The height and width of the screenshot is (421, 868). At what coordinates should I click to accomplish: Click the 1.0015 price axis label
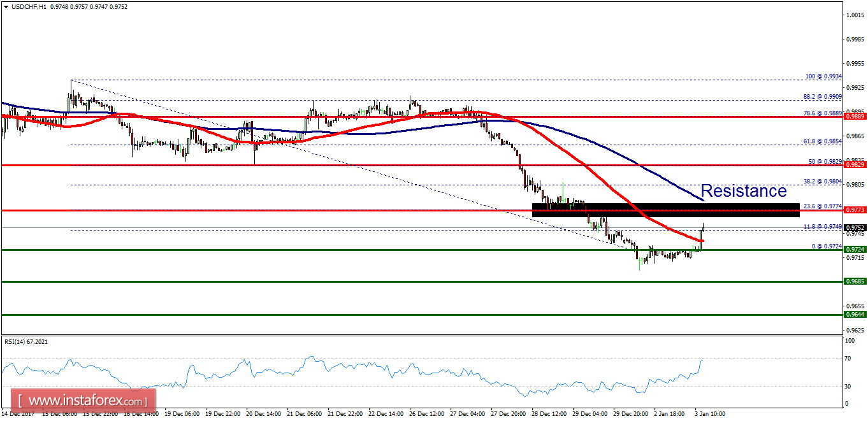(854, 15)
